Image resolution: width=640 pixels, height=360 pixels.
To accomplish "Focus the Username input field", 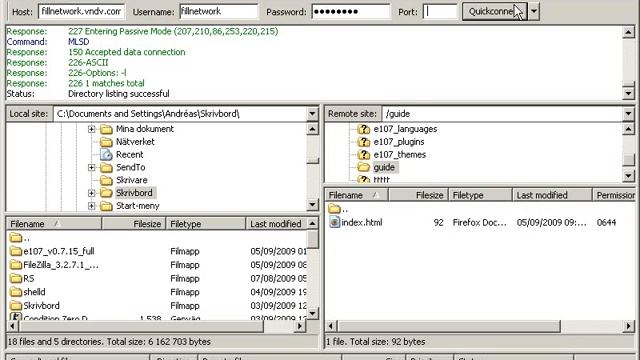I will click(219, 11).
